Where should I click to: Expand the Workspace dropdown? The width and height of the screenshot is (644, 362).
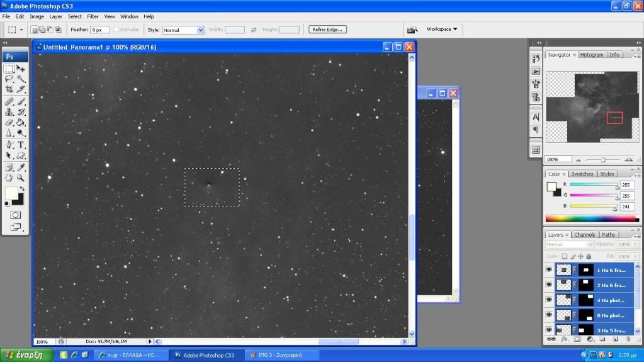(441, 29)
